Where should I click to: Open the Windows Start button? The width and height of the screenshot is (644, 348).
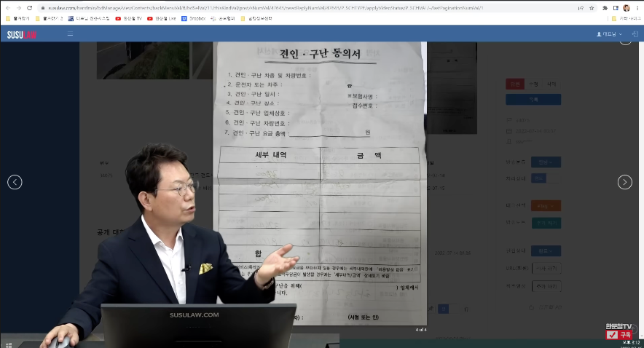coord(9,345)
